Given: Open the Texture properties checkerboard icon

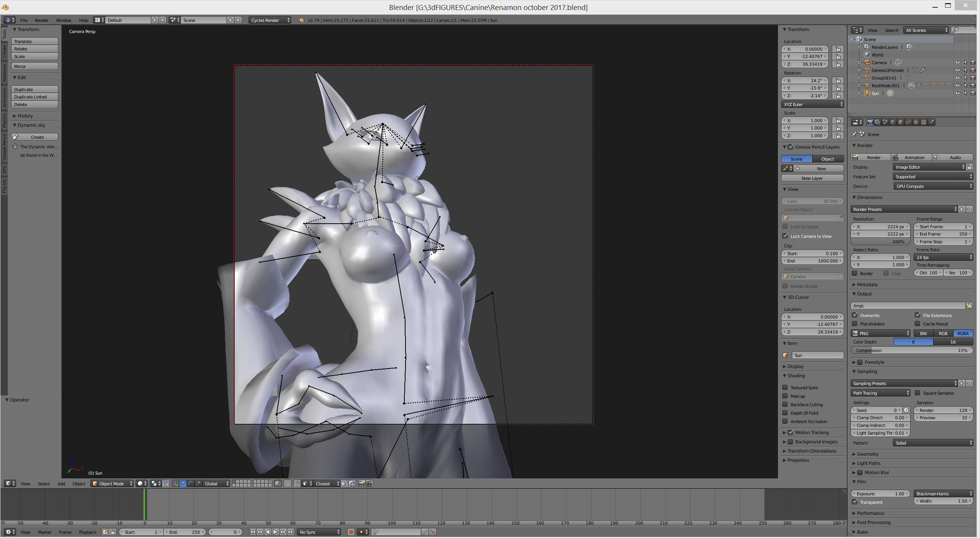Looking at the screenshot, I should coord(924,122).
